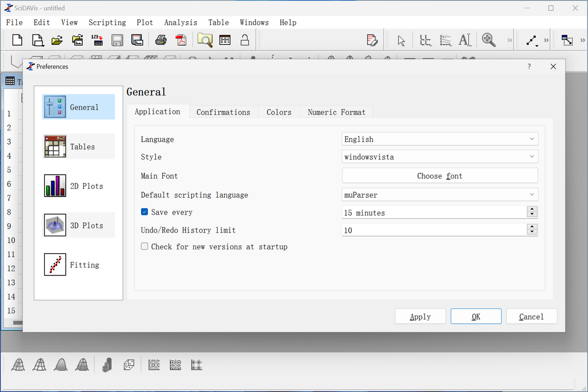The height and width of the screenshot is (392, 588).
Task: Click the lock windows padlock icon
Action: (x=245, y=40)
